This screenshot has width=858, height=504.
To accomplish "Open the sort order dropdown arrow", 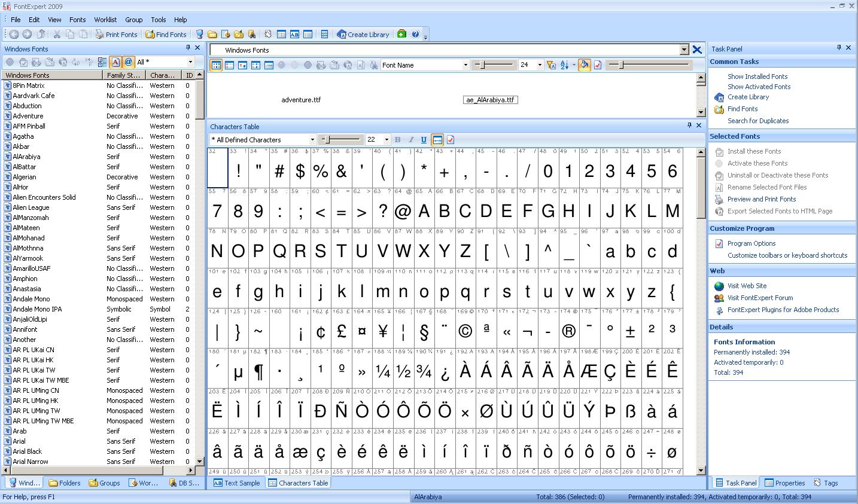I will click(573, 65).
